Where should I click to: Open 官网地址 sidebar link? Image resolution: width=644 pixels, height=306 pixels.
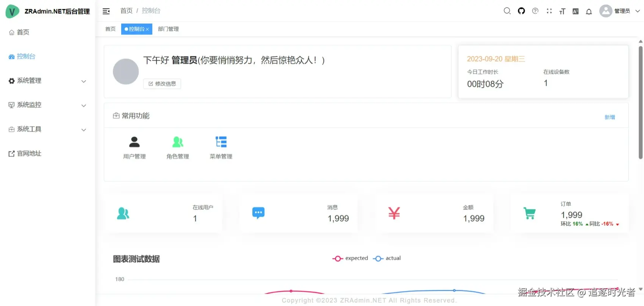click(x=47, y=153)
